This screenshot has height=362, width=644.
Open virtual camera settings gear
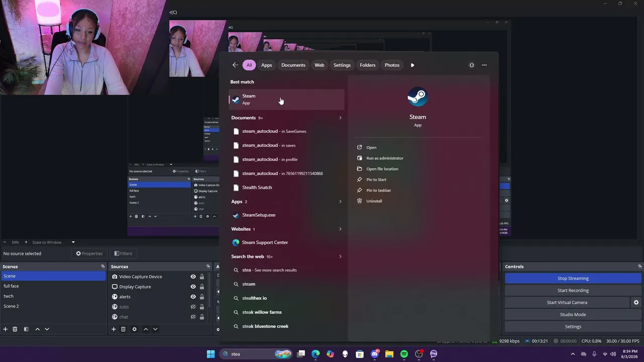(636, 303)
